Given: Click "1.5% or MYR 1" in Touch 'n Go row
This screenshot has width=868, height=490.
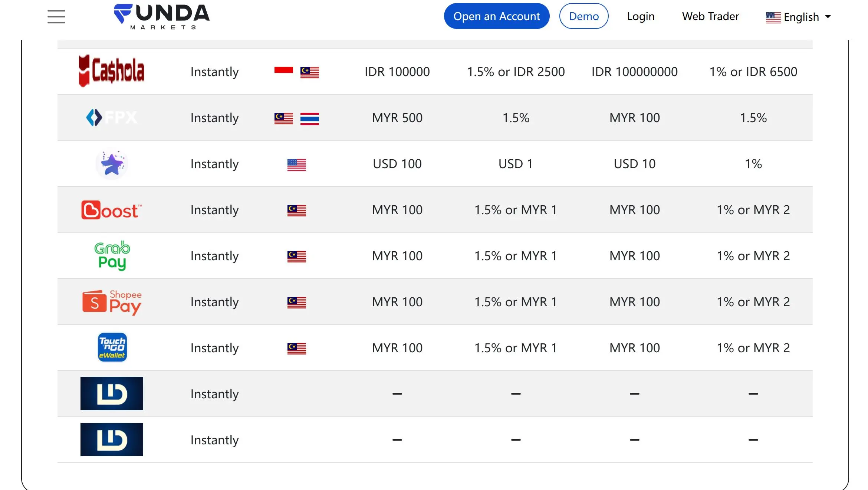Looking at the screenshot, I should [x=516, y=348].
